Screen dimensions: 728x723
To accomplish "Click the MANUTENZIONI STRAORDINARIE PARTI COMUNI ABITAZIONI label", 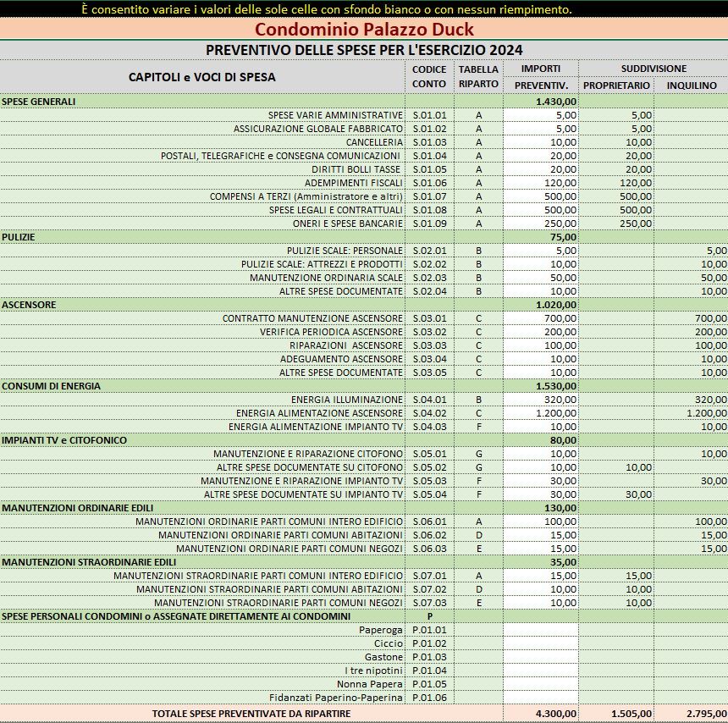I will click(269, 589).
